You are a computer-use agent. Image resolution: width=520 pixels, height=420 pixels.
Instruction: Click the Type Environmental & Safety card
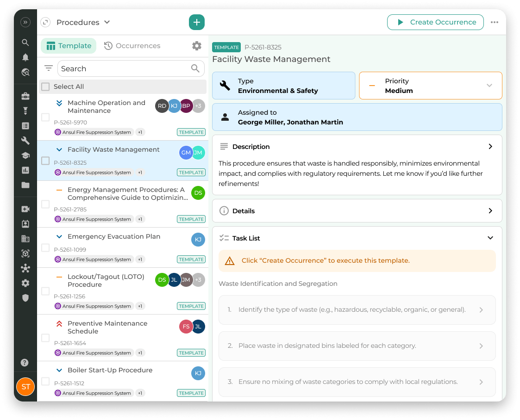tap(283, 86)
